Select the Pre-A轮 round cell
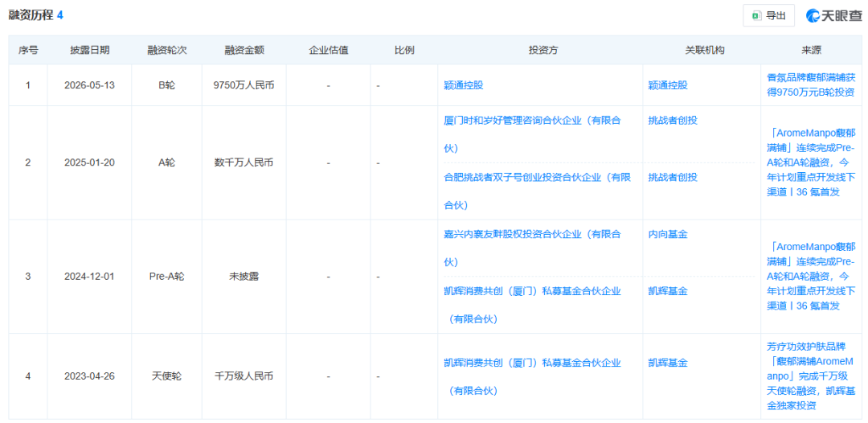 click(166, 277)
